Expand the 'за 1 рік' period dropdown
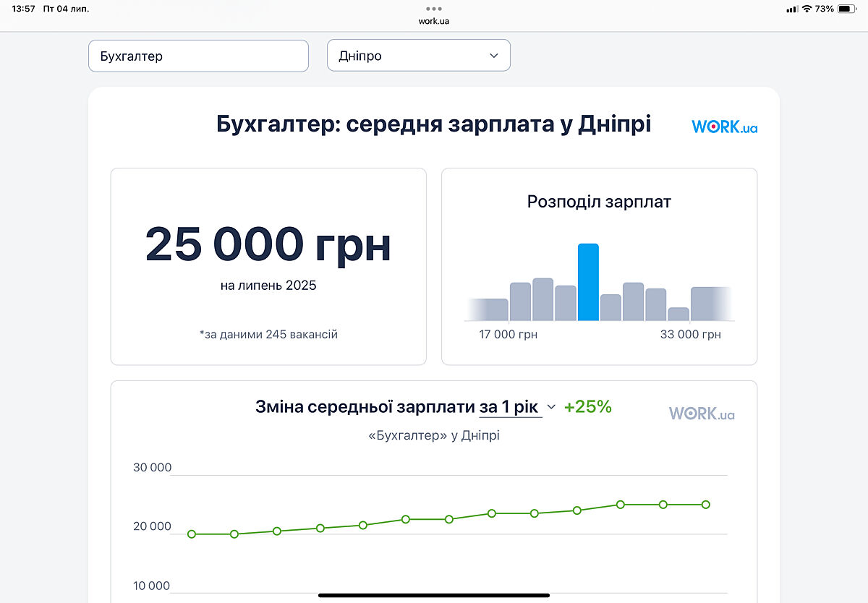This screenshot has width=868, height=603. pos(511,407)
